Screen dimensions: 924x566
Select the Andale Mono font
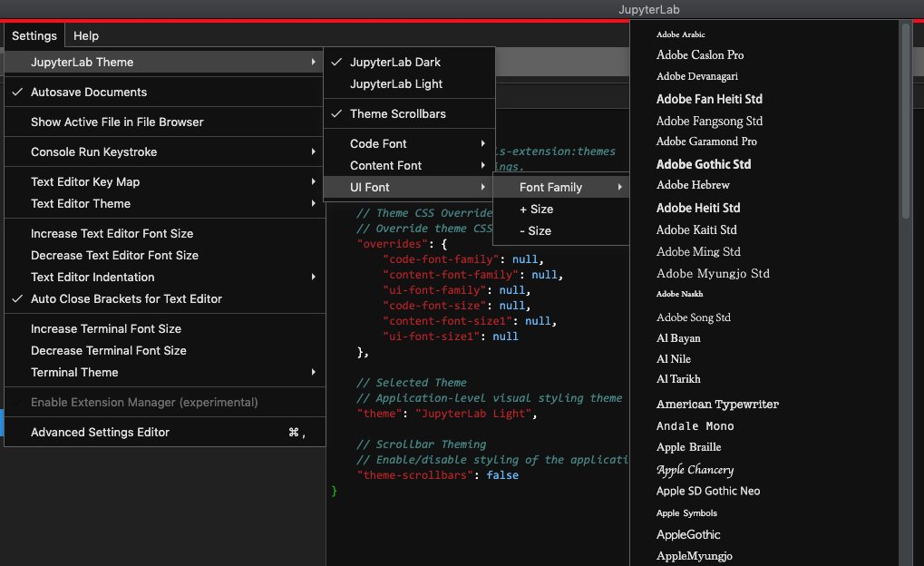coord(695,425)
